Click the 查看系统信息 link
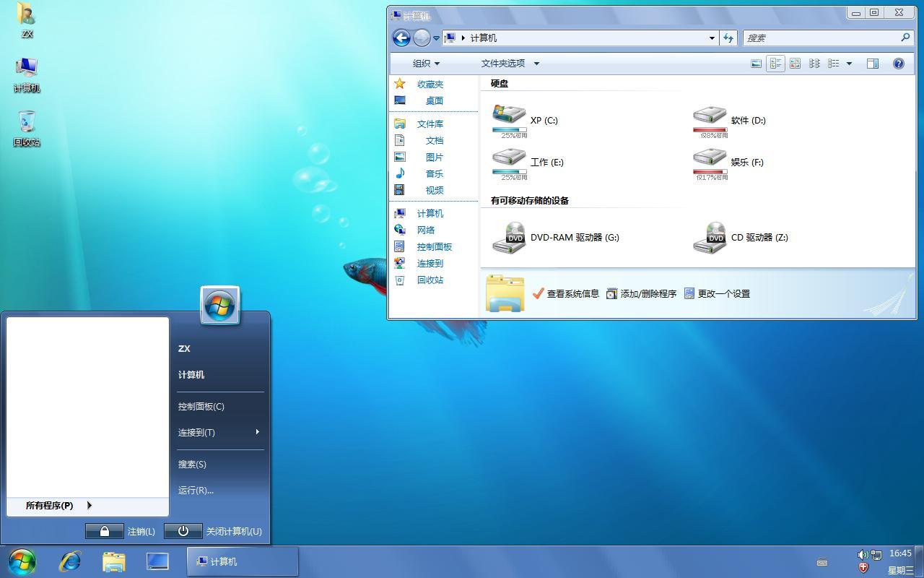Screen dimensions: 924x578 (x=572, y=294)
